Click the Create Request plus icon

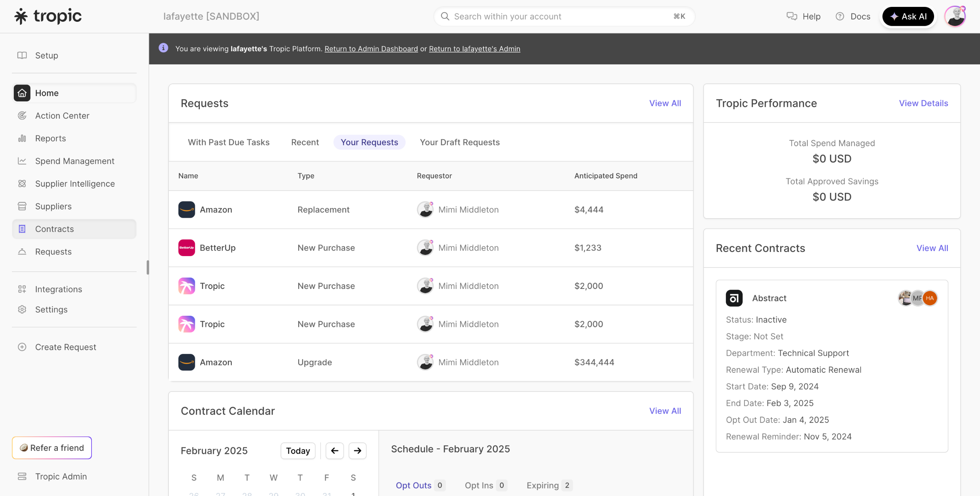tap(22, 347)
